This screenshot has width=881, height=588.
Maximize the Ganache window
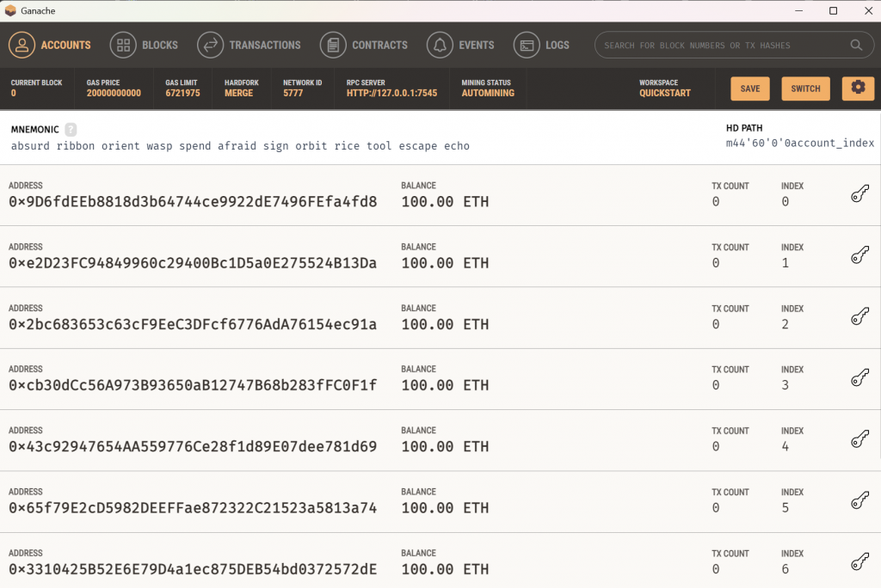click(x=833, y=10)
